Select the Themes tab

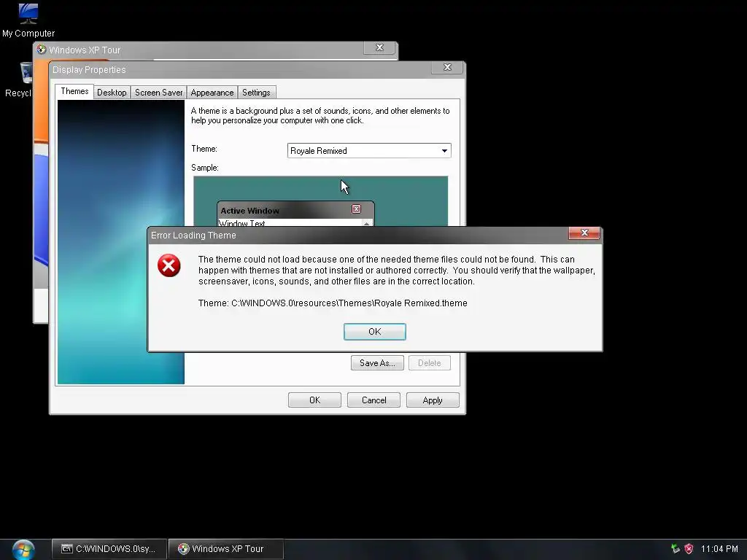tap(74, 91)
